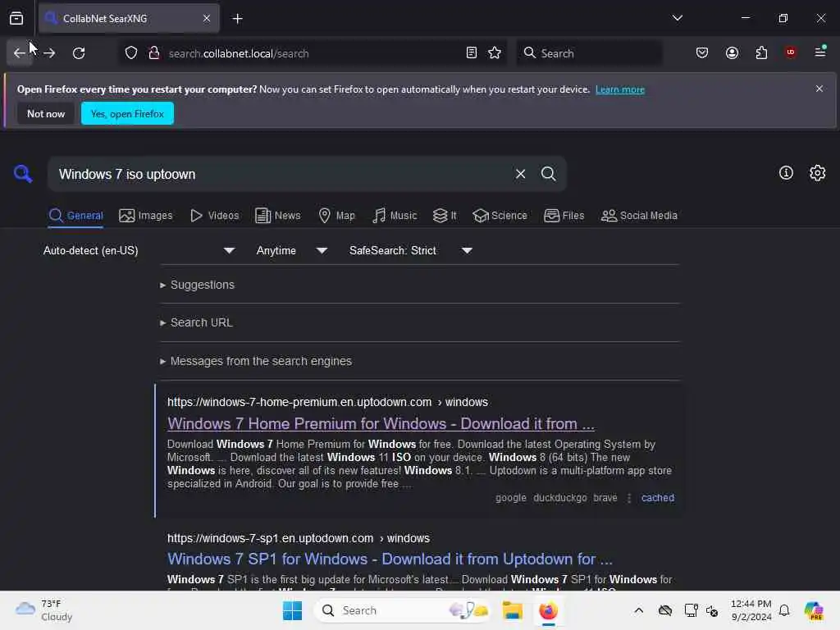The width and height of the screenshot is (840, 630).
Task: List all tabs with the chevron
Action: 677,18
